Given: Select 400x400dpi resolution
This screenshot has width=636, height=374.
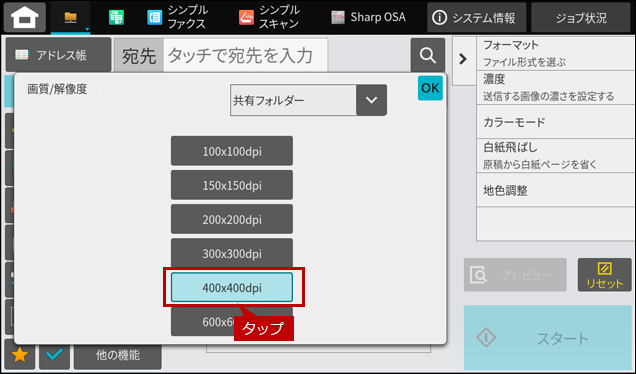Looking at the screenshot, I should pyautogui.click(x=232, y=287).
